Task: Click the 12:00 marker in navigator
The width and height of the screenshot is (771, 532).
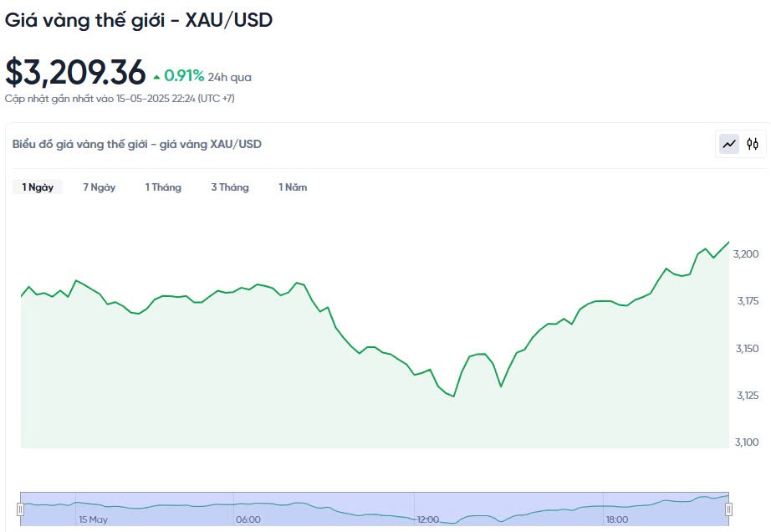Action: tap(428, 519)
